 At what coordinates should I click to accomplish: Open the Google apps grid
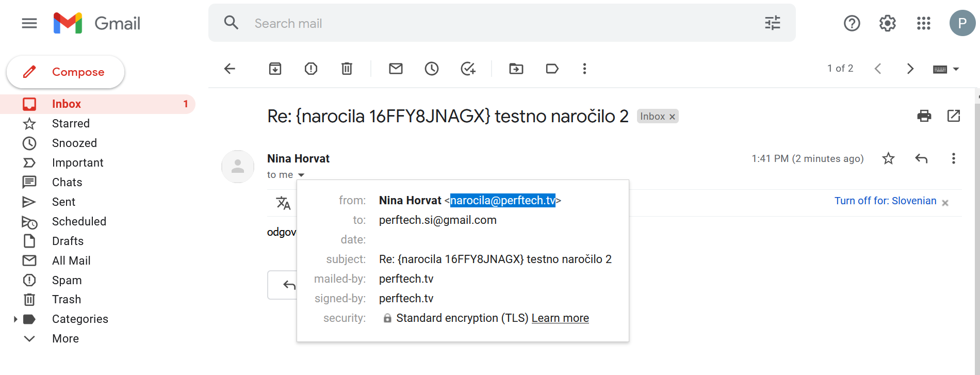point(923,23)
